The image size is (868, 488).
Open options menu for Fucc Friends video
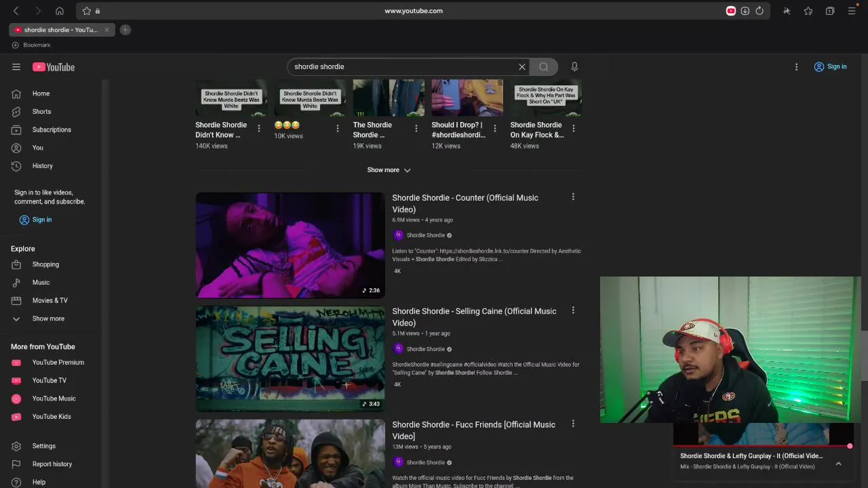tap(573, 424)
